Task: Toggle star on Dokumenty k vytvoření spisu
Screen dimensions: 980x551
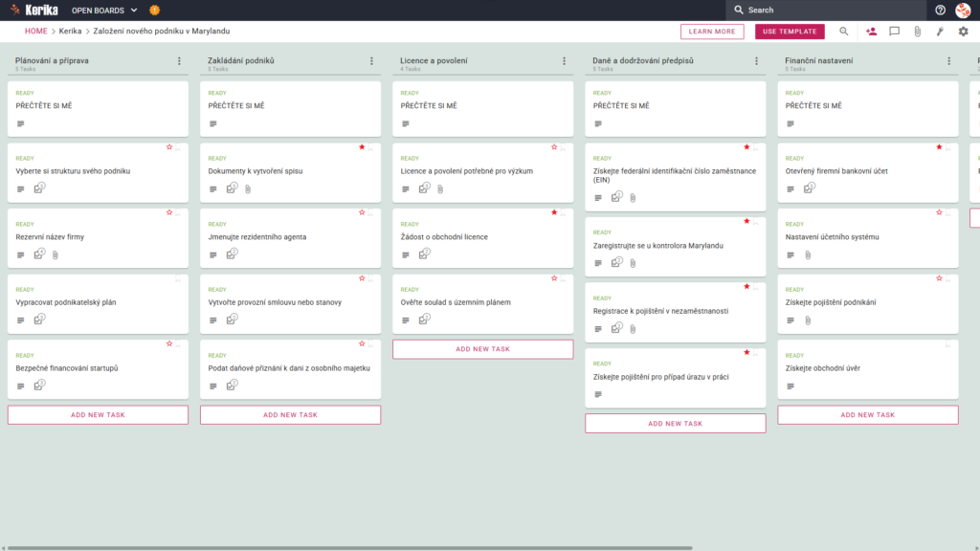Action: click(x=362, y=147)
